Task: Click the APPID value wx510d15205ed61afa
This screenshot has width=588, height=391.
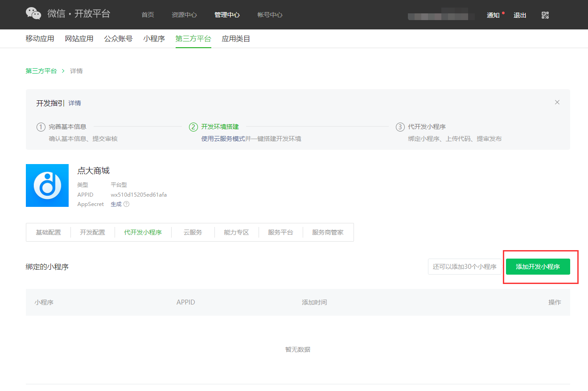Action: click(139, 195)
